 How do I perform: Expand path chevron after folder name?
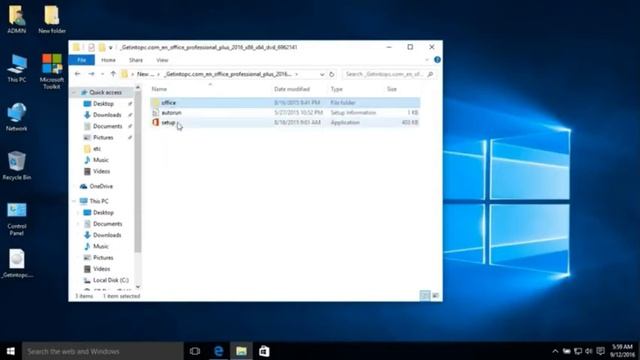coord(297,74)
